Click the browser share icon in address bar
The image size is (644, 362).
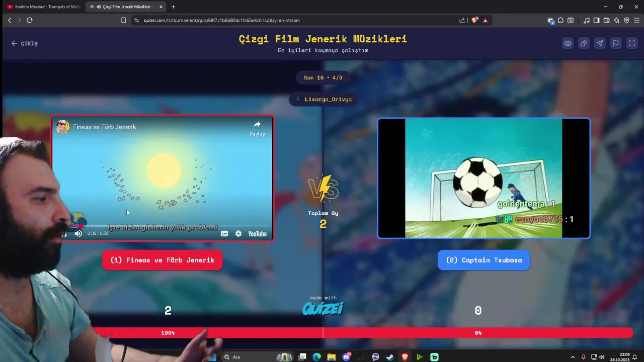(462, 20)
